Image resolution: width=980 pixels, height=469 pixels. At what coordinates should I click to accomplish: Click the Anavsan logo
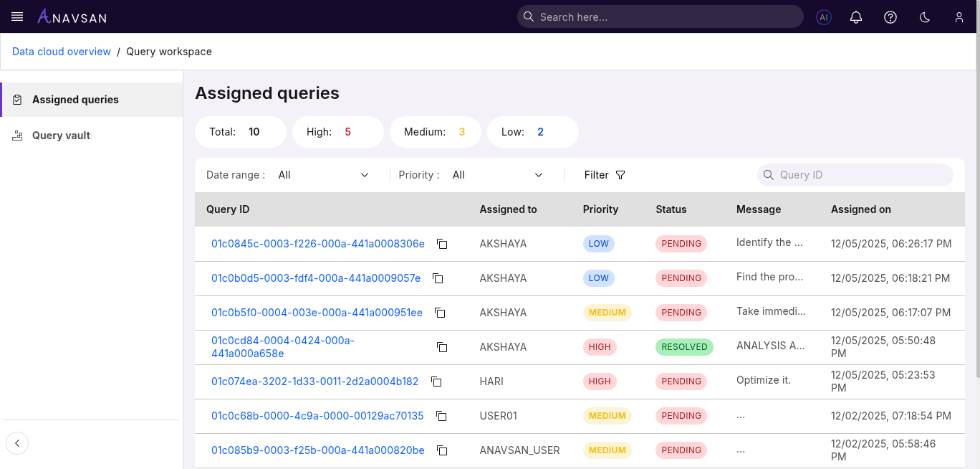pos(72,16)
